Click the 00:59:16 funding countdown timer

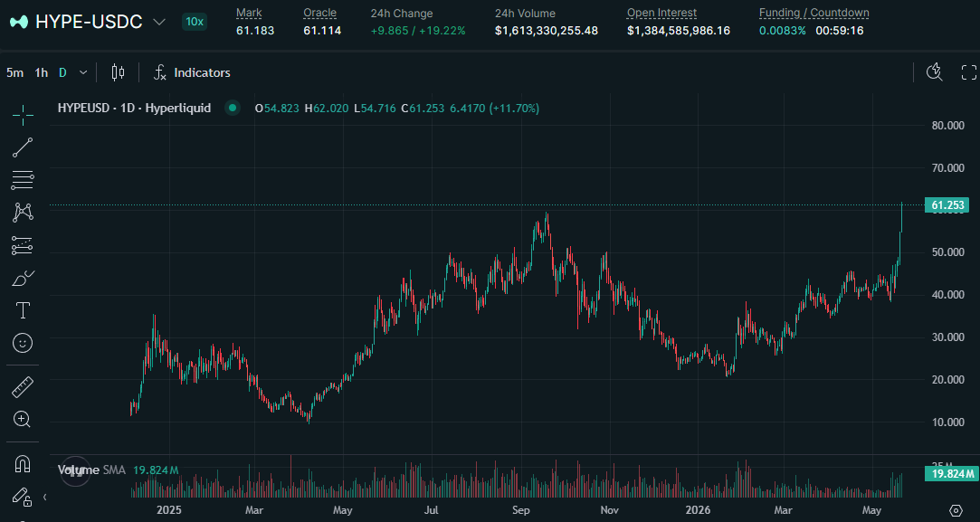click(840, 31)
